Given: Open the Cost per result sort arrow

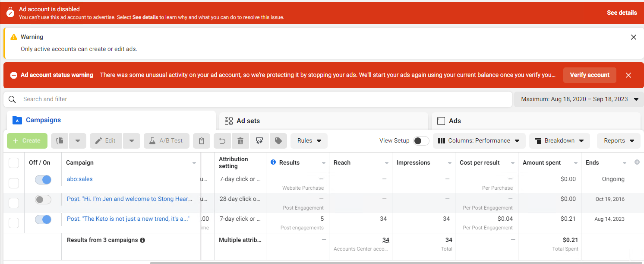Looking at the screenshot, I should pyautogui.click(x=513, y=163).
